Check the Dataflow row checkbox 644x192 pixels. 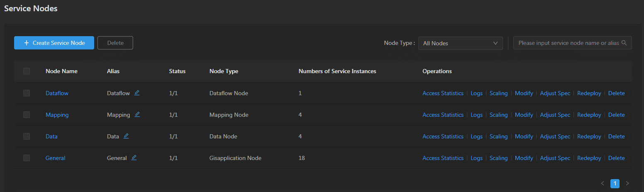27,93
